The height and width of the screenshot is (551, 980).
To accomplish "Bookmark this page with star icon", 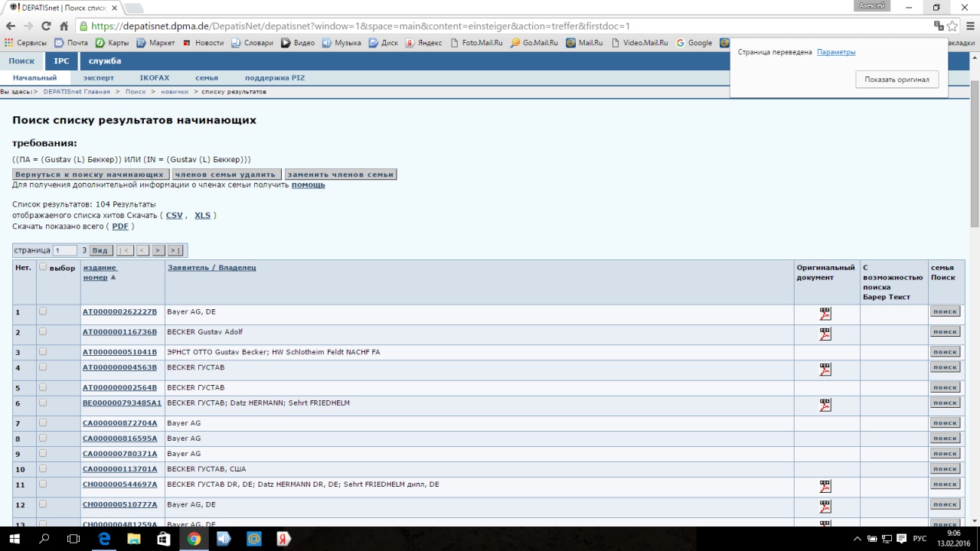I will [952, 26].
